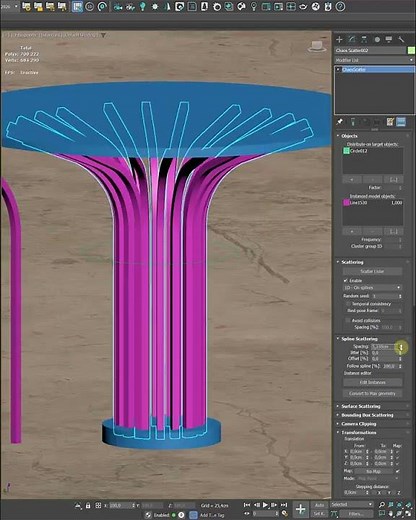Click the Add Time Tag label
Viewport: 416px width, 520px height.
[x=212, y=515]
